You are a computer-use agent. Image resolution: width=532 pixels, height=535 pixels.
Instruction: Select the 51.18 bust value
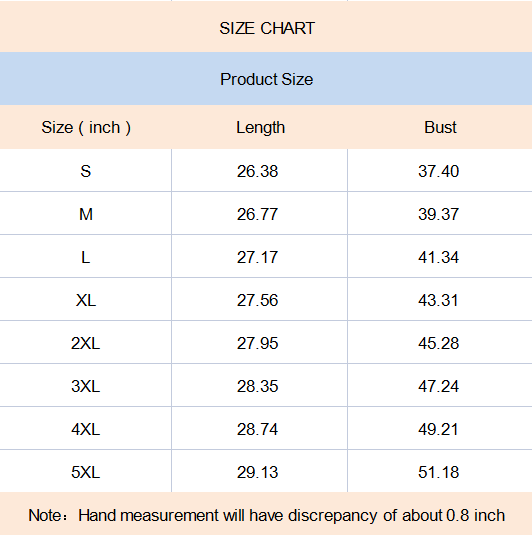click(438, 472)
